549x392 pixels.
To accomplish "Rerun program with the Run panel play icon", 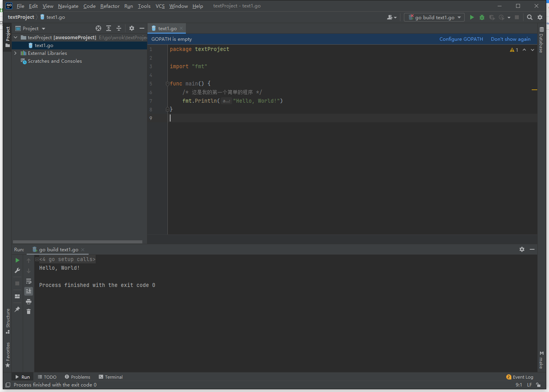I will 17,260.
